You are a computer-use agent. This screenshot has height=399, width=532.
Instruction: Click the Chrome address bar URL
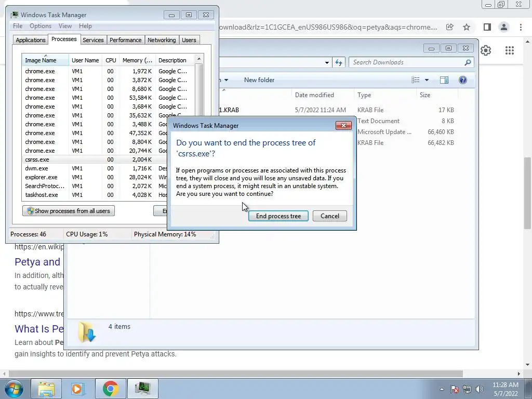coord(328,27)
